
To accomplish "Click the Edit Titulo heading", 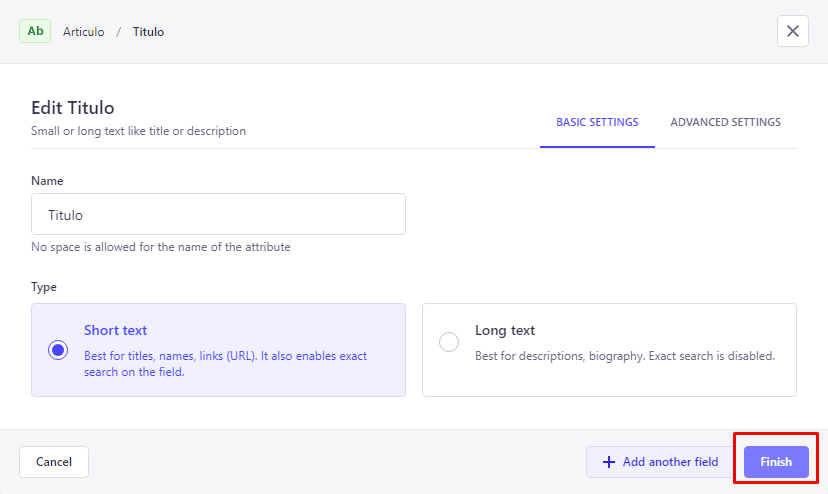I will pos(72,108).
